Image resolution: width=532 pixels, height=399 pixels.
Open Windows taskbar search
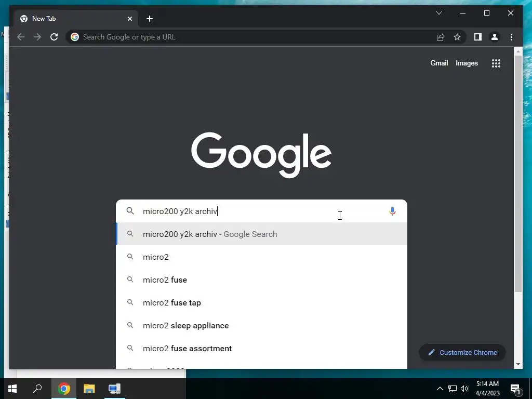(37, 389)
